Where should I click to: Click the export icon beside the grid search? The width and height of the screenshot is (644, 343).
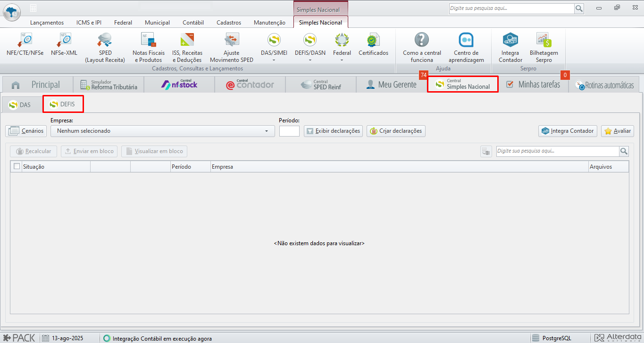point(486,151)
